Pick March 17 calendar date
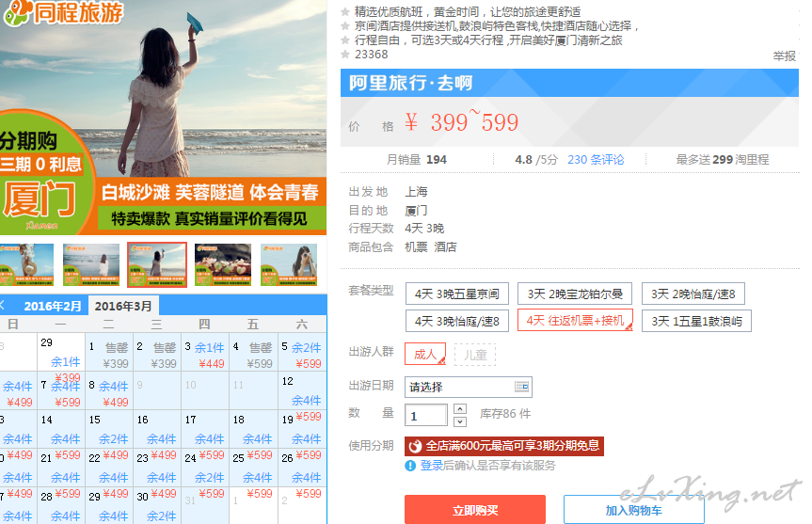The height and width of the screenshot is (524, 812). 204,430
